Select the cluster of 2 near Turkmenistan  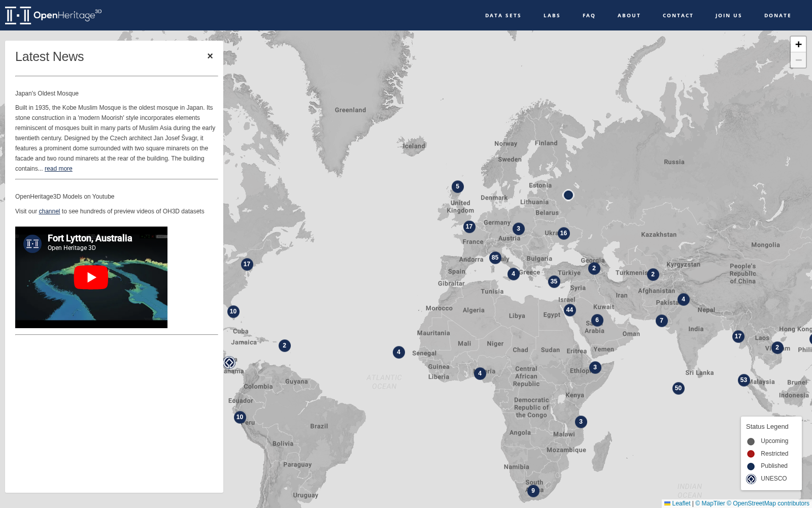(x=653, y=274)
